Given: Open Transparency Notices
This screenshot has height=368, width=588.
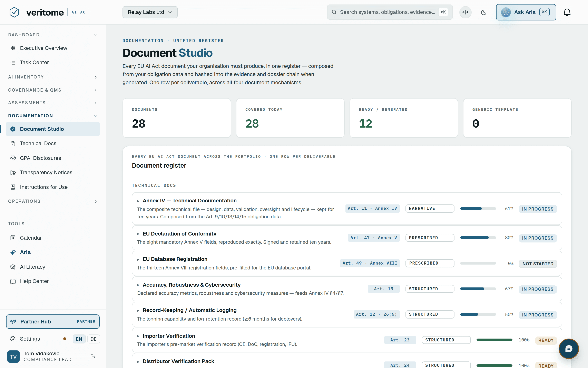Looking at the screenshot, I should click(53, 173).
